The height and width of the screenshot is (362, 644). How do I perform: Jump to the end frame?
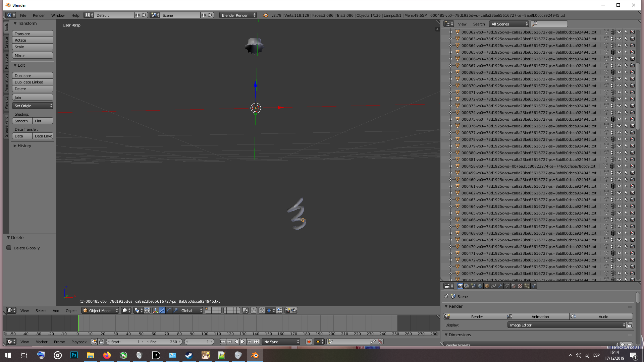(256, 342)
